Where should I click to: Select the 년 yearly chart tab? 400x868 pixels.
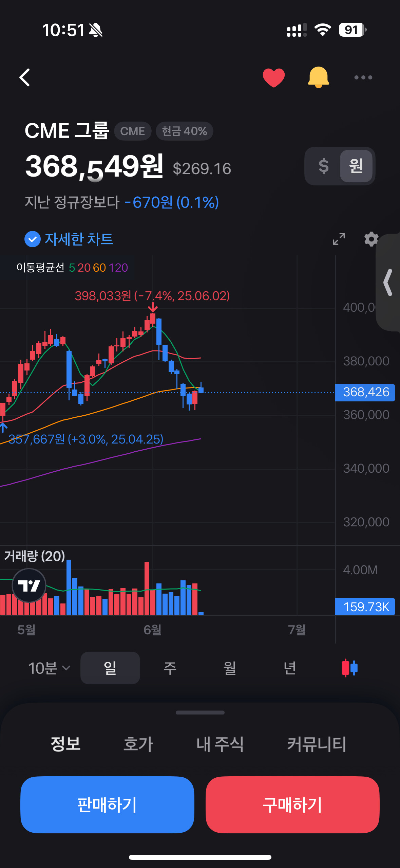coord(289,668)
